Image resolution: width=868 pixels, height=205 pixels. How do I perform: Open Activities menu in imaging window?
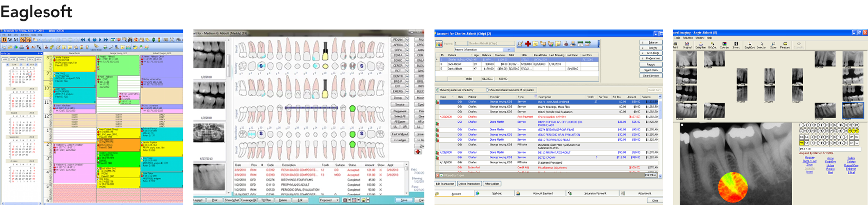coord(687,38)
